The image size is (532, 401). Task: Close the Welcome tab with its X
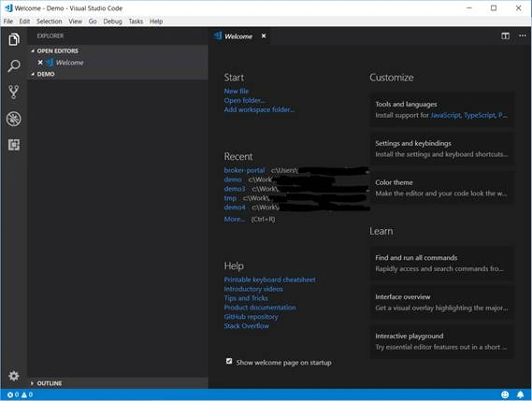click(264, 36)
